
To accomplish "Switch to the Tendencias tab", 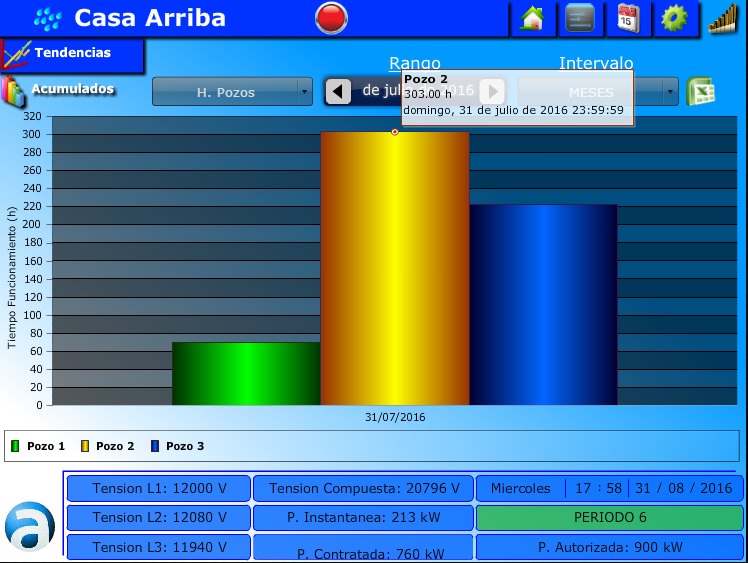I will coord(72,55).
